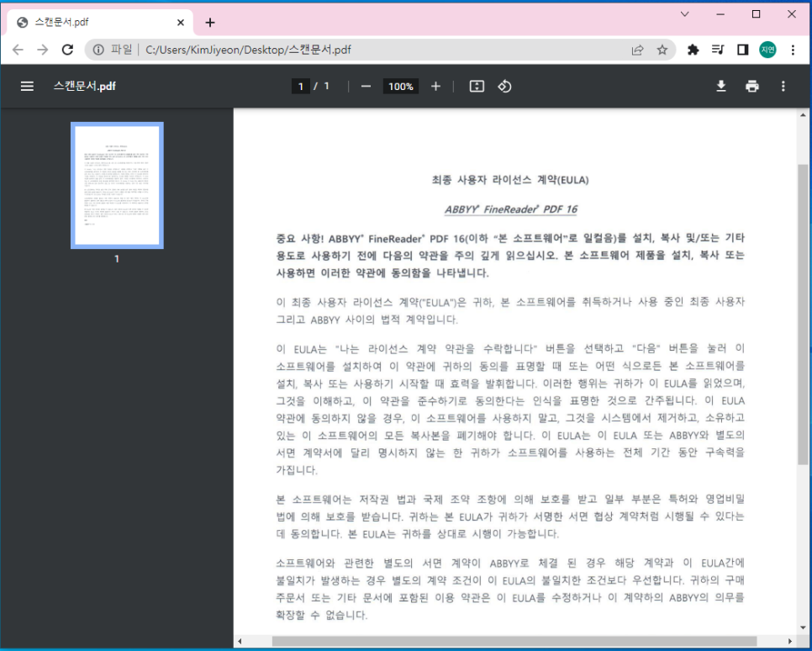Click the thumbnail page label 1
Screen dimensions: 812x651
pyautogui.click(x=117, y=259)
